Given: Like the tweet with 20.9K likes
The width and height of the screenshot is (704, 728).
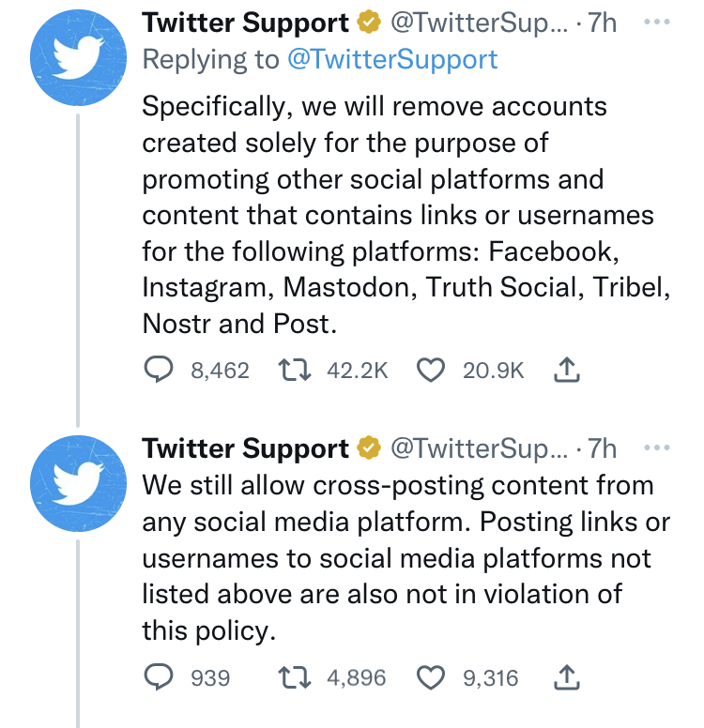Looking at the screenshot, I should coord(430,370).
